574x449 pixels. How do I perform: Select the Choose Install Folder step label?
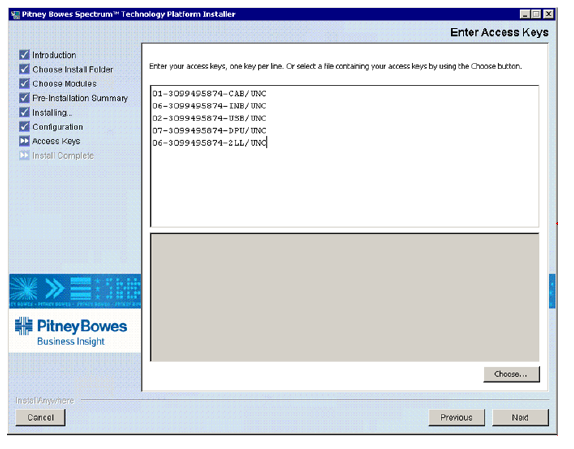coord(72,69)
